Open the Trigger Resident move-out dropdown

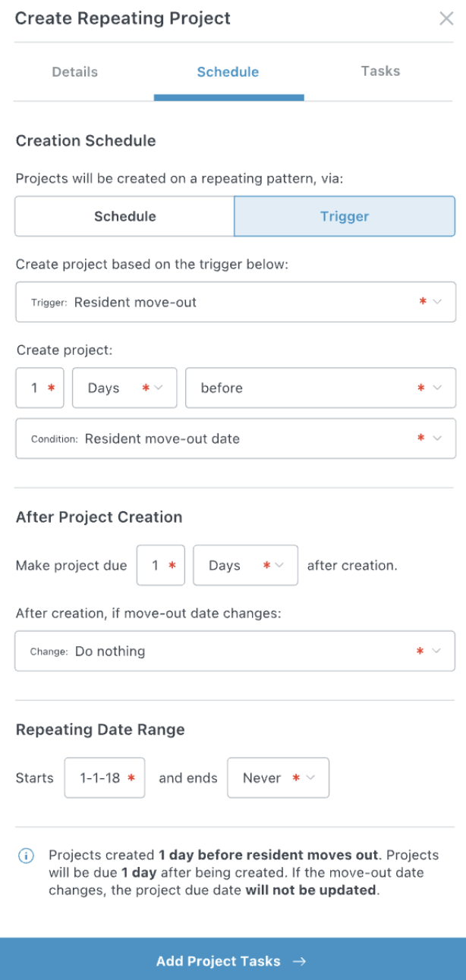point(235,302)
